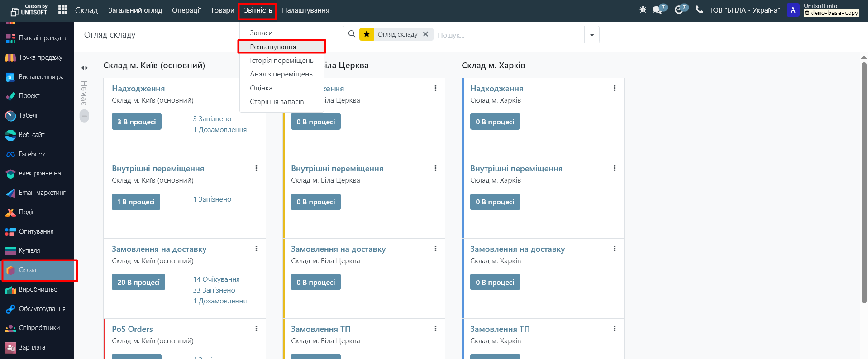Viewport: 868px width, 359px height.
Task: Click the 20 В процесі button
Action: click(x=138, y=282)
